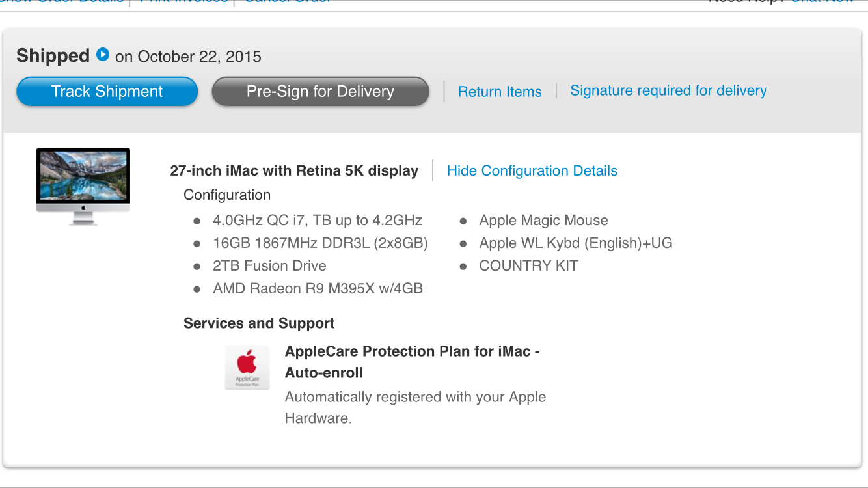Select the COUNTRY KIT item

(528, 266)
